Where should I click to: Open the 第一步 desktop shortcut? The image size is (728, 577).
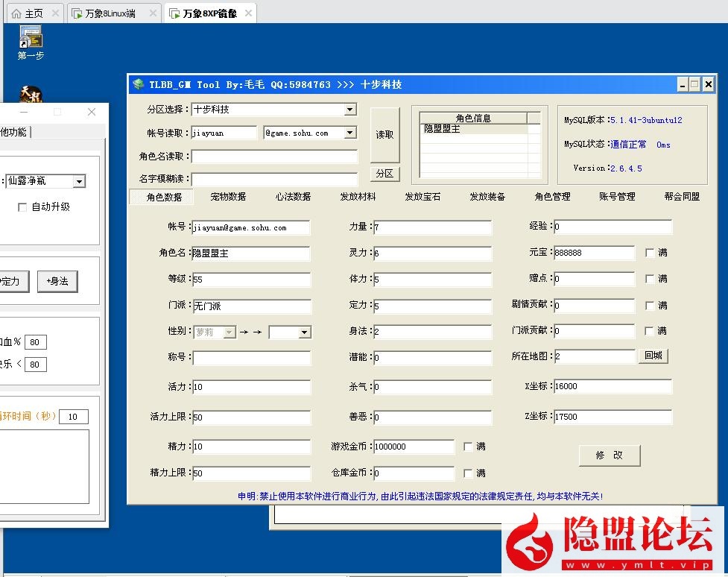tap(30, 37)
